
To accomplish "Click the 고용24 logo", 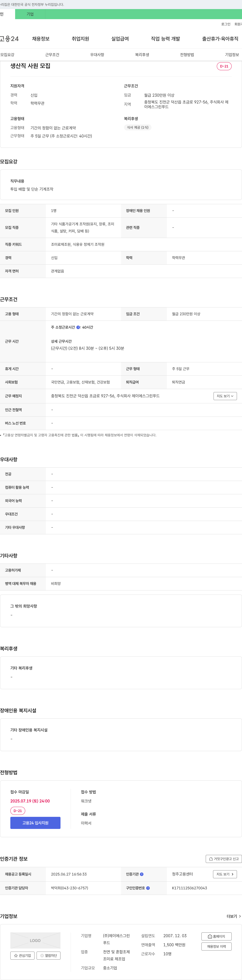I will 9,39.
